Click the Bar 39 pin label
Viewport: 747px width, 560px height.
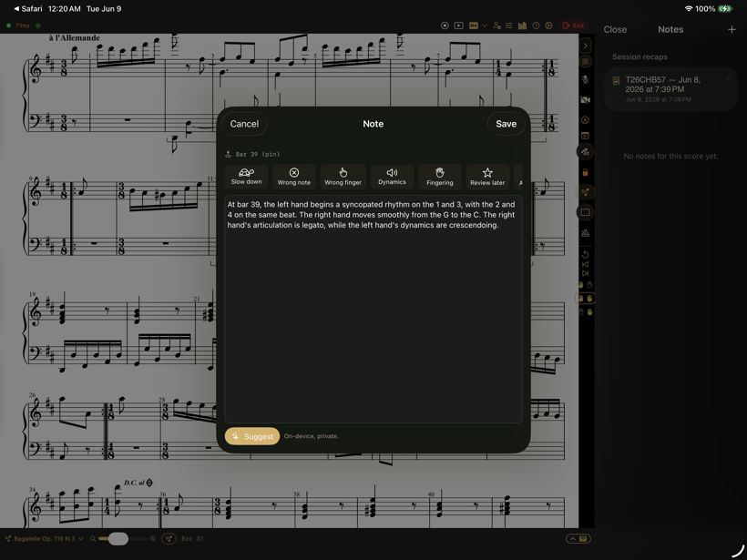[x=253, y=154]
